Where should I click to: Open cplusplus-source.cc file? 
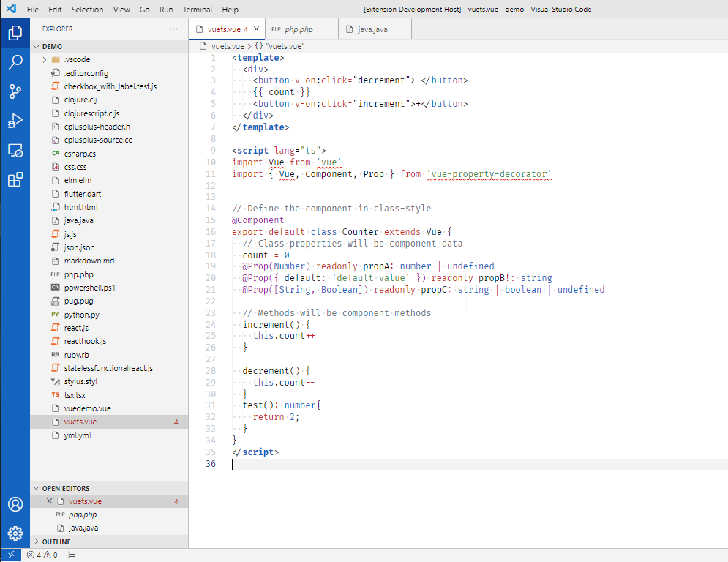(109, 140)
